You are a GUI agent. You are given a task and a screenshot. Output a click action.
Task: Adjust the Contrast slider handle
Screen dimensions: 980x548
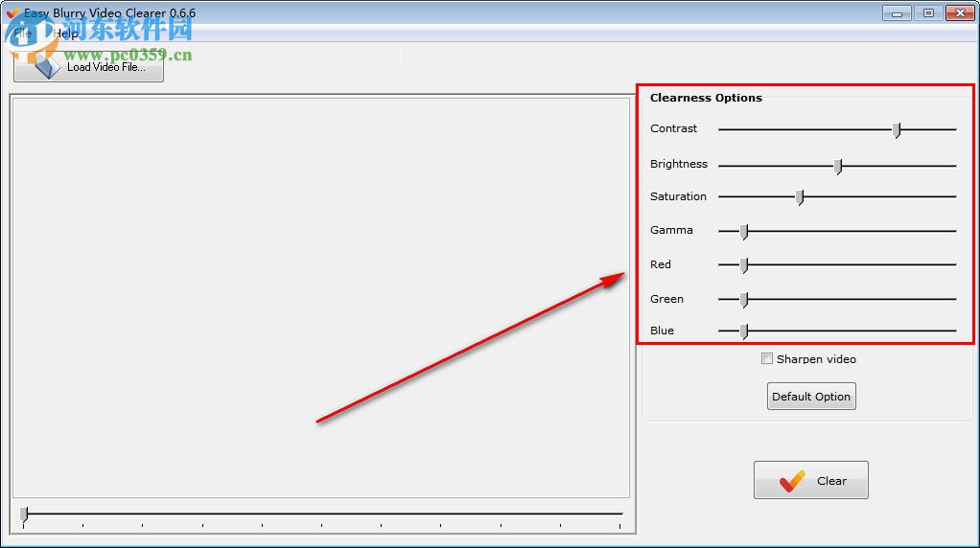point(897,130)
